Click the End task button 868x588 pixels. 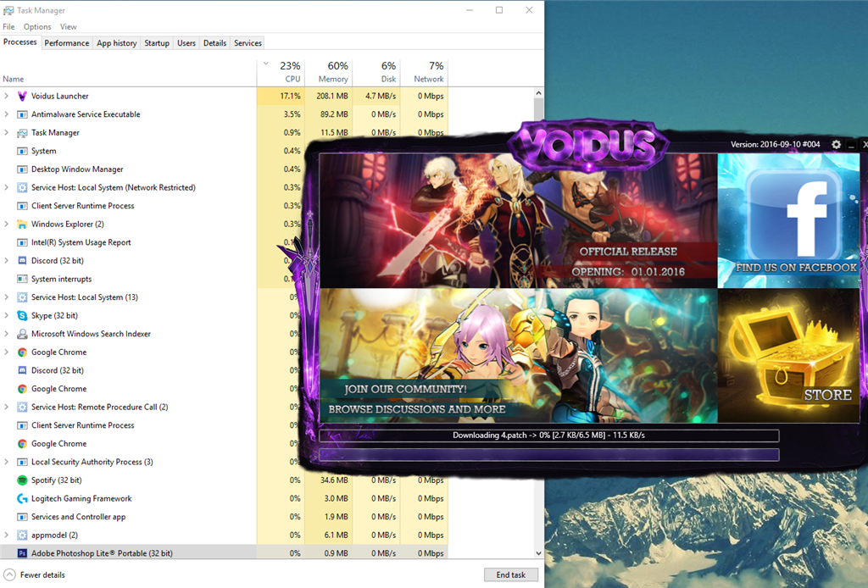pyautogui.click(x=510, y=574)
